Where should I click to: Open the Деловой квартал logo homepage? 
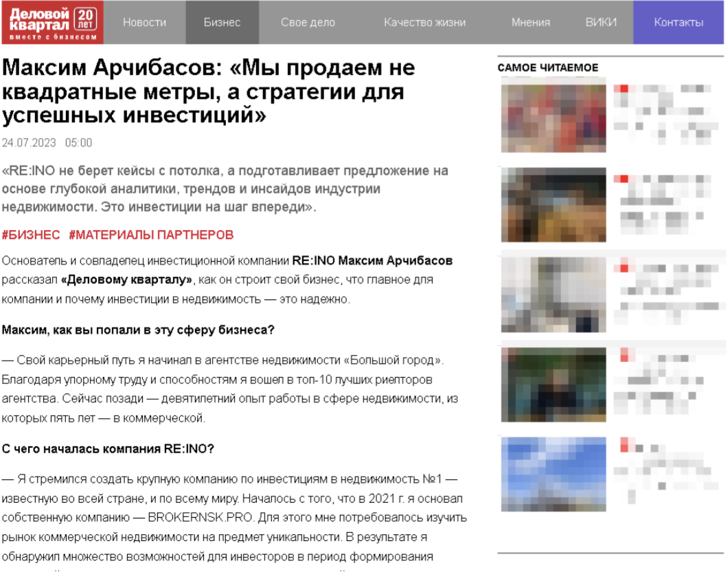click(x=52, y=23)
